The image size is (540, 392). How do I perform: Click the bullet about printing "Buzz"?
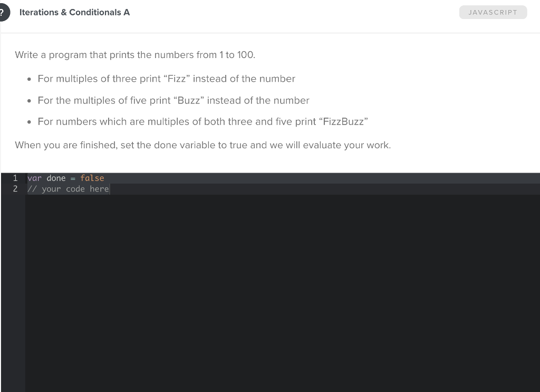point(173,100)
